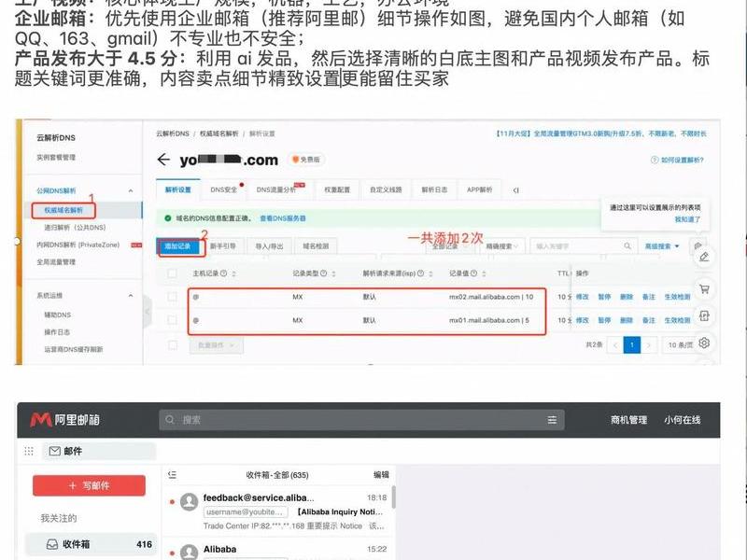Click the sidebar collapse handle left of the table
The height and width of the screenshot is (560, 747).
point(148,312)
